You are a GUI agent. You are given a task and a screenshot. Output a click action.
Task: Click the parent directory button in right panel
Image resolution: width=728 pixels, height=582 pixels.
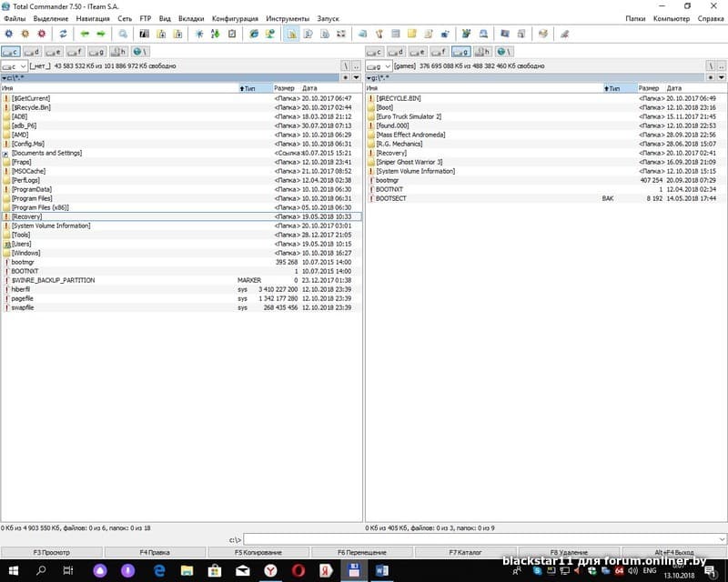pos(720,66)
